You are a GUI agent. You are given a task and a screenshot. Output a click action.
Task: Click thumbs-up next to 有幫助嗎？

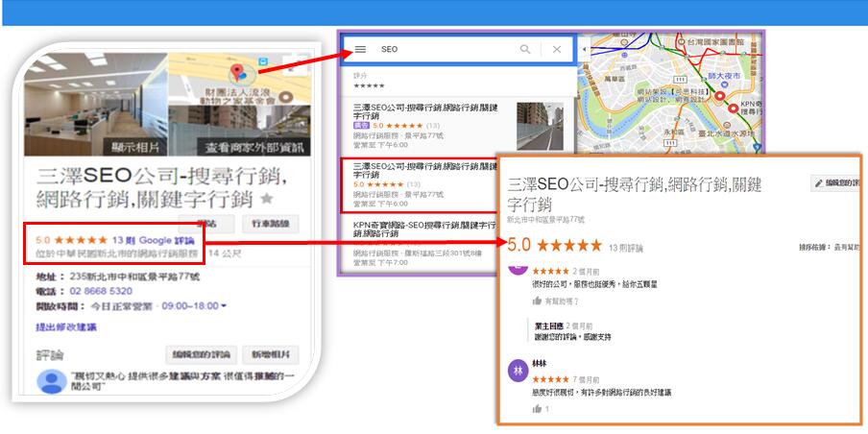(x=537, y=301)
